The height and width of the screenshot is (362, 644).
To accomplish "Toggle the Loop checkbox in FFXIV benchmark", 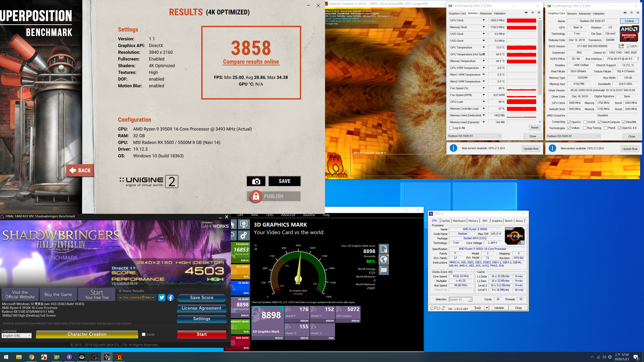I will pyautogui.click(x=144, y=334).
